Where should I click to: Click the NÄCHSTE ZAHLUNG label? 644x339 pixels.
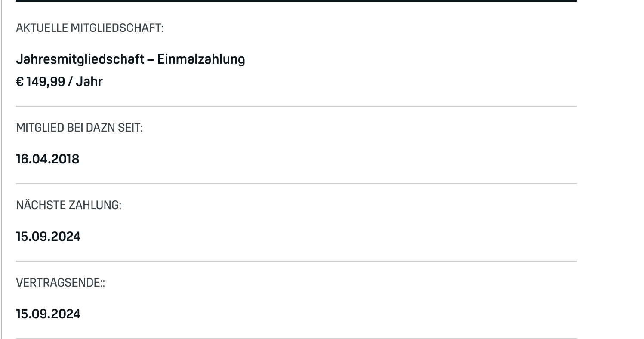click(x=69, y=205)
